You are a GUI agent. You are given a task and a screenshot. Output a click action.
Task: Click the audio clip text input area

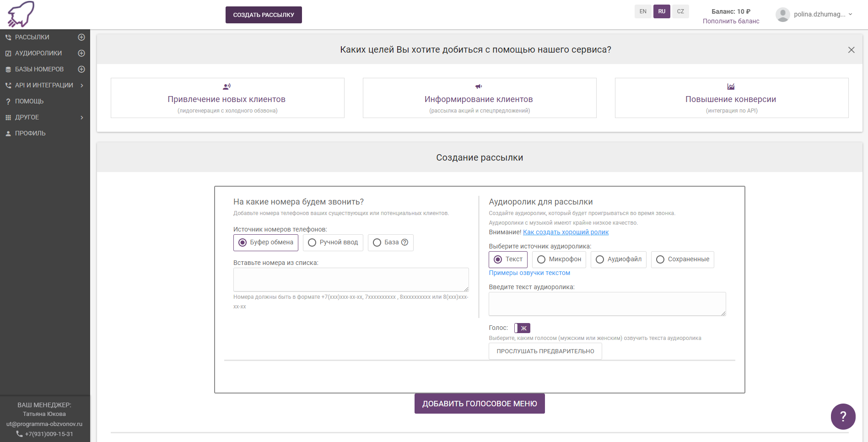coord(607,304)
